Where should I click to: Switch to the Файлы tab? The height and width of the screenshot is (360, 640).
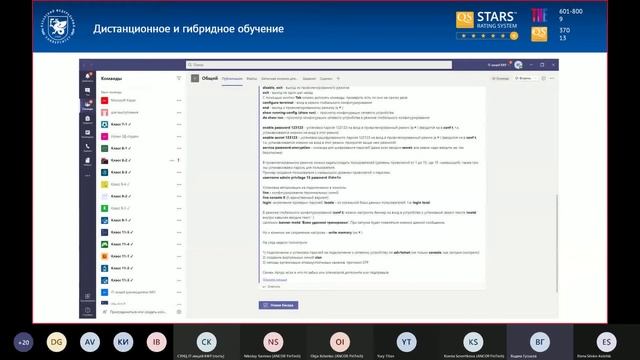[252, 78]
